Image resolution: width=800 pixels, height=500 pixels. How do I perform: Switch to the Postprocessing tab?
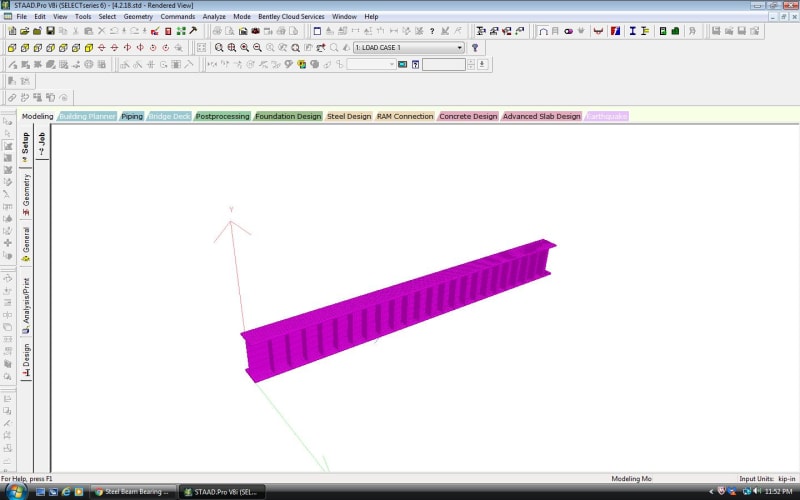point(222,116)
